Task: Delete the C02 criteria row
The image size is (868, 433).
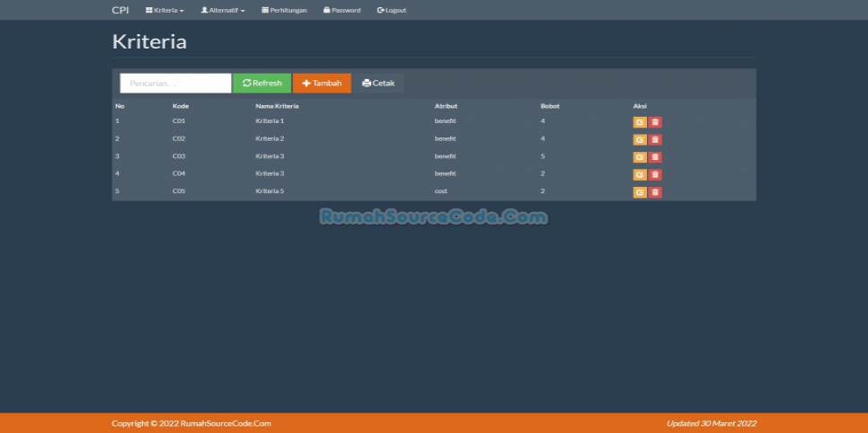Action: (x=655, y=139)
